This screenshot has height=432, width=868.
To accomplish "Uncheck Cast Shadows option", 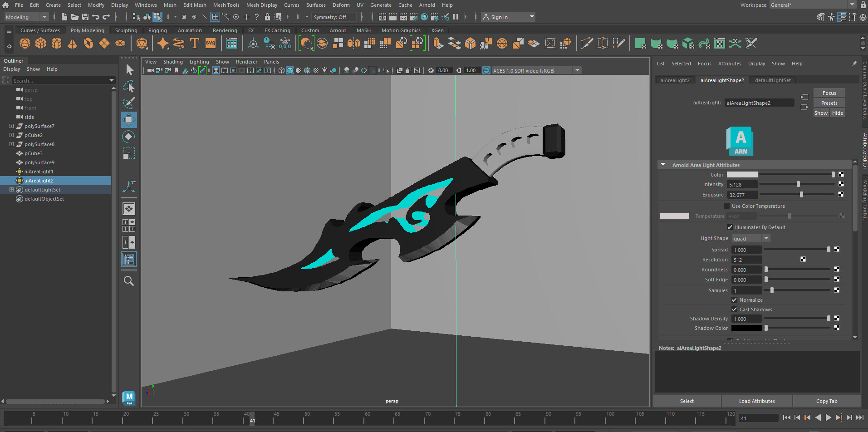I will coord(734,309).
